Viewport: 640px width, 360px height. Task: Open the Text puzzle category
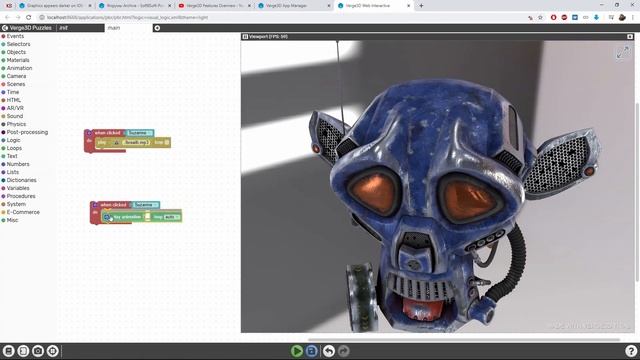[12, 156]
